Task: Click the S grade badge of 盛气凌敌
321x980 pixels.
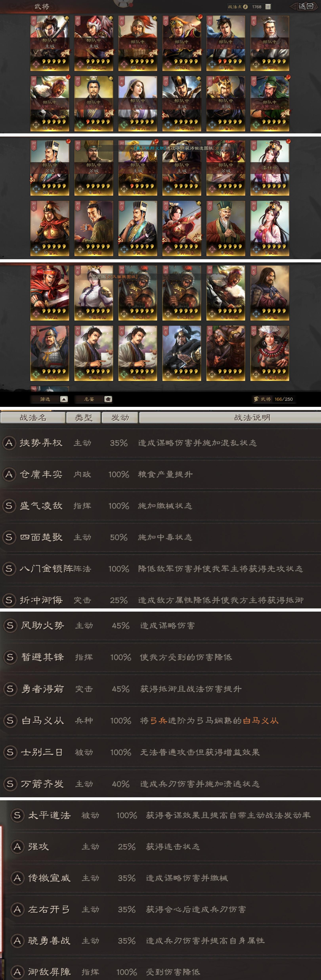Action: (x=9, y=506)
